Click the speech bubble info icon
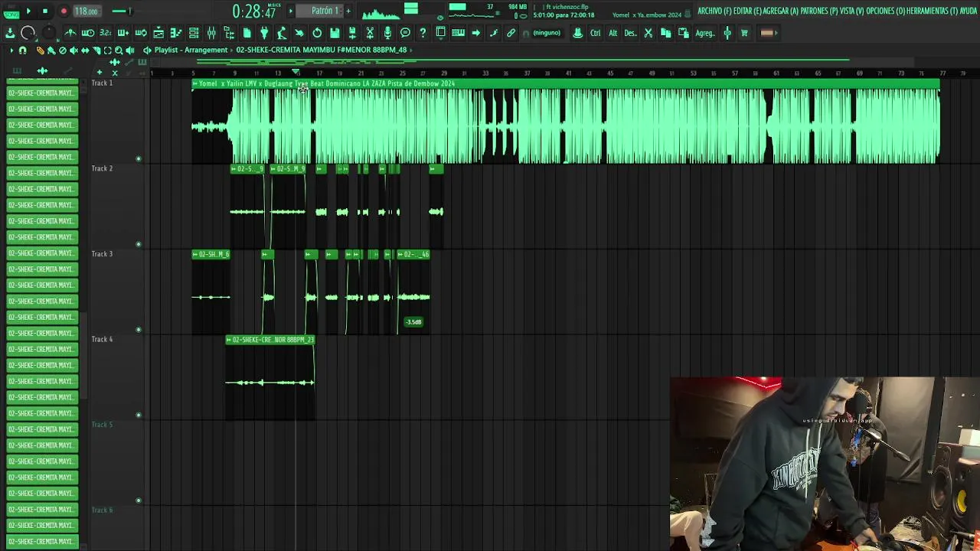This screenshot has height=551, width=980. tap(405, 33)
